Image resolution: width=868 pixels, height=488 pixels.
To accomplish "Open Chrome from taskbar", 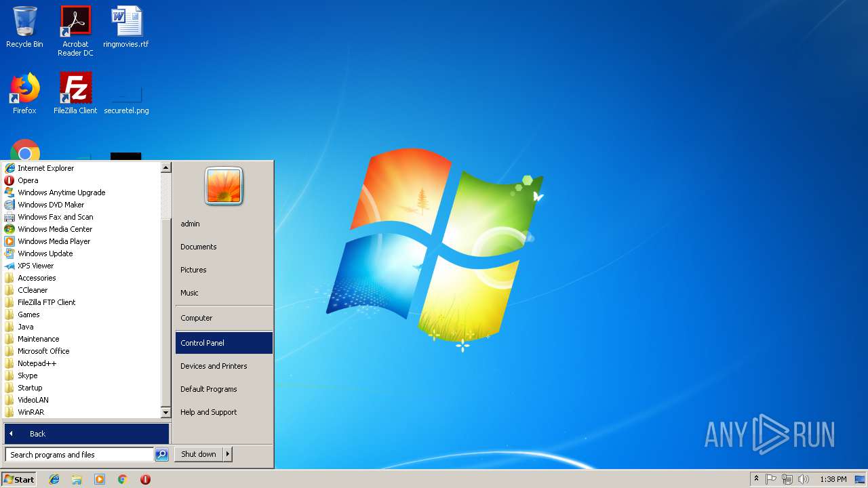I will pyautogui.click(x=122, y=479).
